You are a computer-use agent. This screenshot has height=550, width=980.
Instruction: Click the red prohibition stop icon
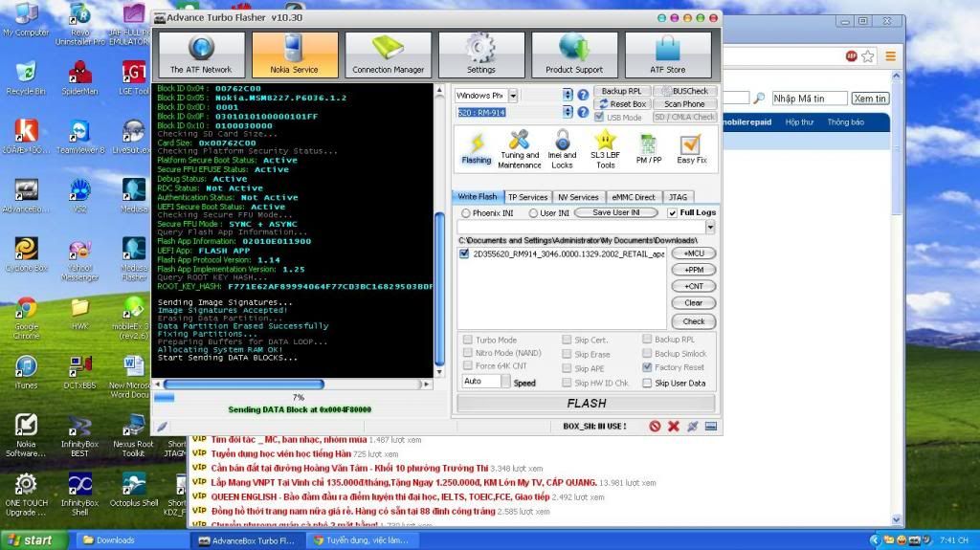655,427
